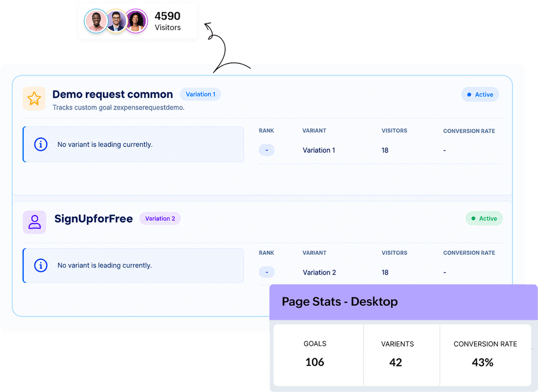Screen dimensions: 538x392
Task: Click CONVERSION RATE header in SignUpforFree table
Action: (x=469, y=253)
